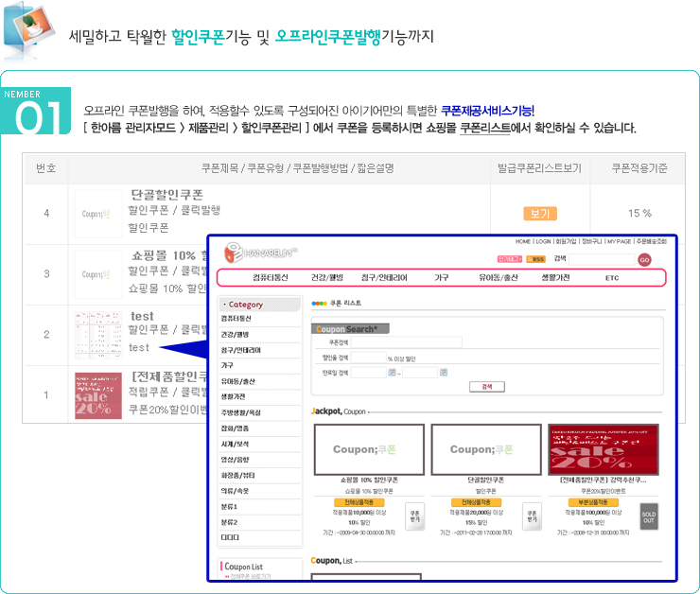Select 화장품/뷰티 in the Category sidebar

(x=236, y=475)
